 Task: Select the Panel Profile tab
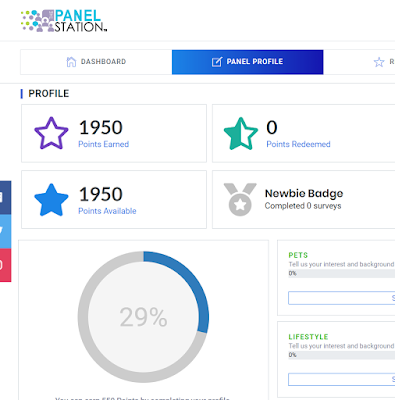point(248,62)
